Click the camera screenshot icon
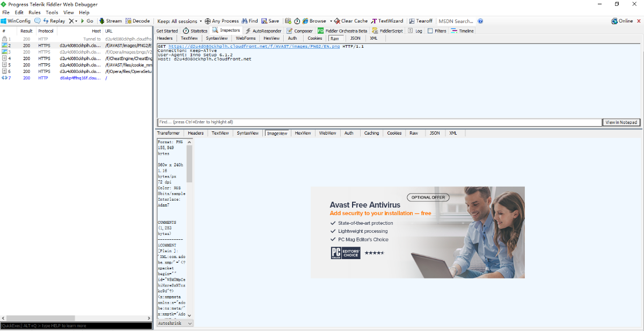This screenshot has width=644, height=331. pos(288,21)
